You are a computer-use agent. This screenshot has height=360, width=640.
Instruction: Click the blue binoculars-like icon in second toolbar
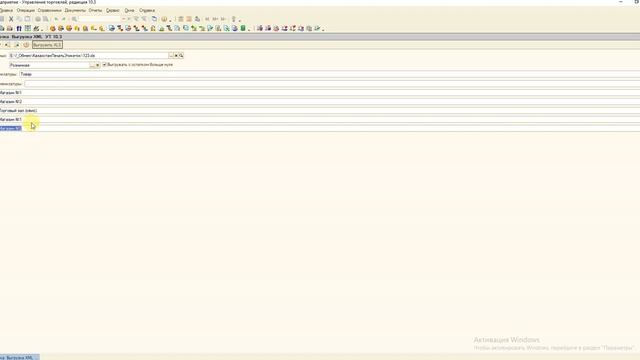[19, 29]
